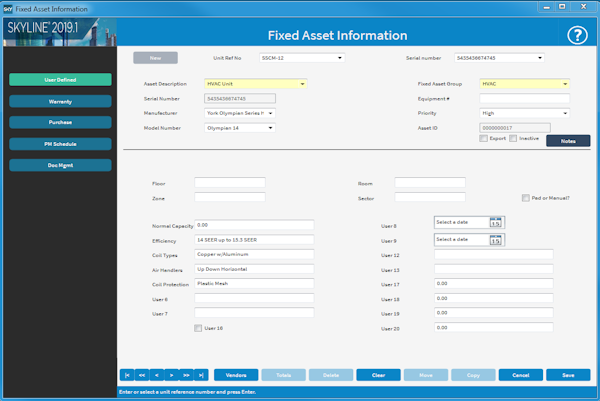Click the Totals button
The image size is (600, 401).
click(x=284, y=375)
